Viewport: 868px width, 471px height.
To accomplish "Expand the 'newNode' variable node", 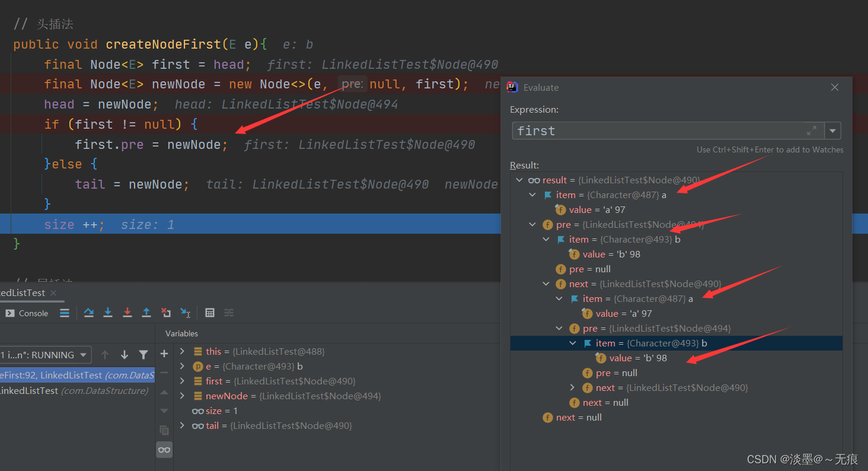I will pyautogui.click(x=183, y=396).
